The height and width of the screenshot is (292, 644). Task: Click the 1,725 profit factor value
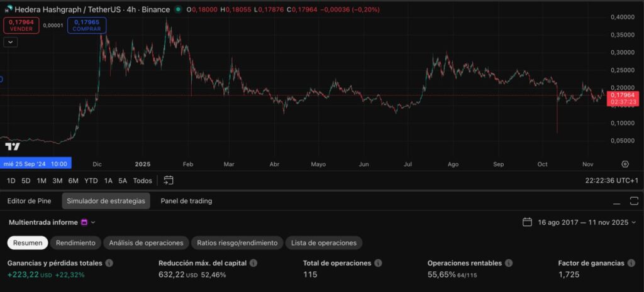point(569,275)
